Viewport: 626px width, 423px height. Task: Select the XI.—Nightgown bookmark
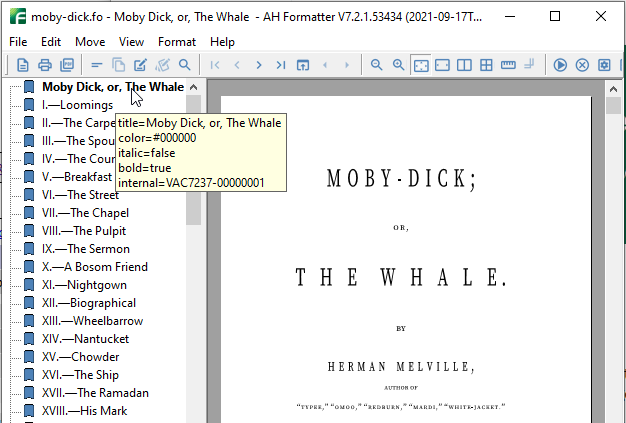tap(84, 285)
